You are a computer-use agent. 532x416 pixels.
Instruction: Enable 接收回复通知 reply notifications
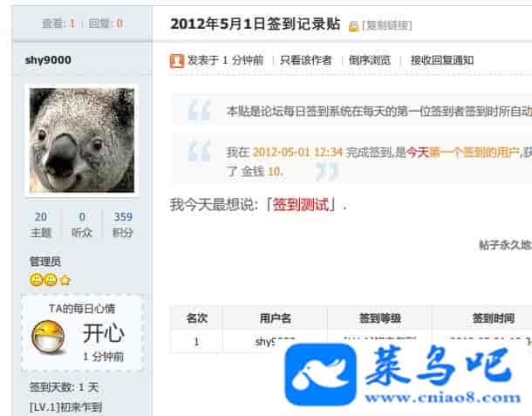[x=442, y=60]
